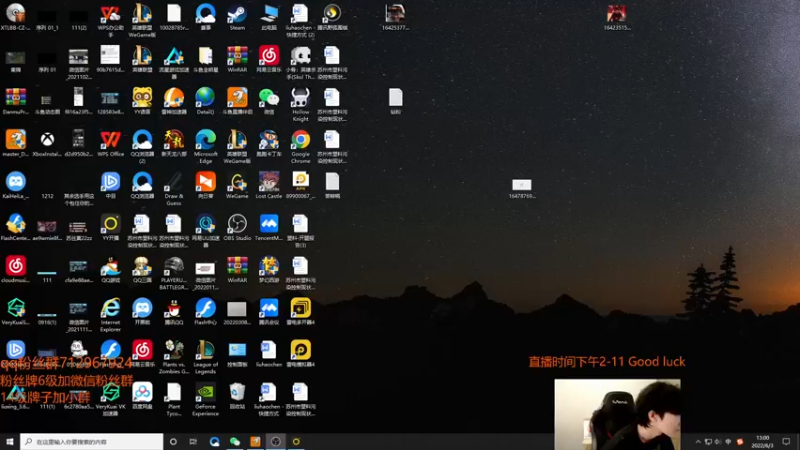The image size is (800, 450).
Task: Open the taskbar clock and date
Action: point(762,441)
